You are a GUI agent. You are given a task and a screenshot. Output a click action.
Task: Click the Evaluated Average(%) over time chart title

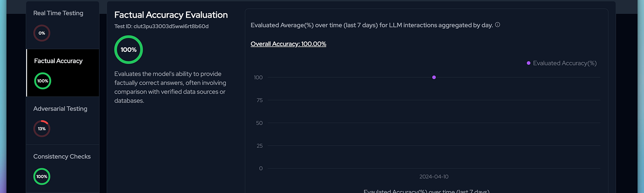(372, 25)
